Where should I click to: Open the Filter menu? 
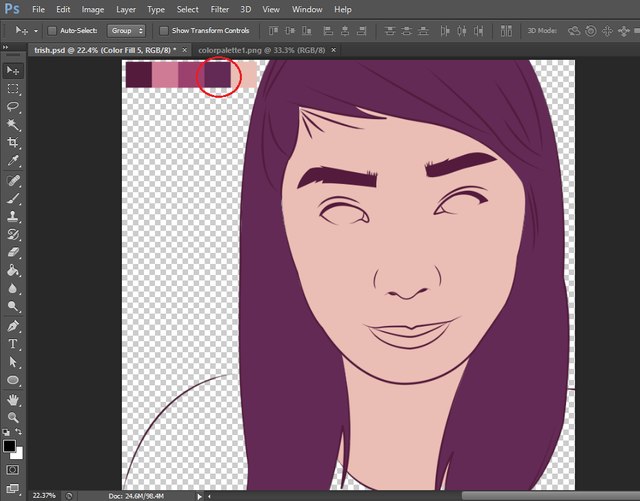click(220, 9)
